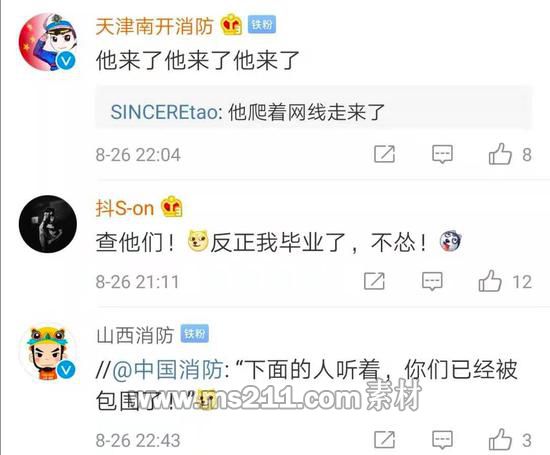
Task: Expand the nested reply from SINCEREtao
Action: pyautogui.click(x=314, y=107)
